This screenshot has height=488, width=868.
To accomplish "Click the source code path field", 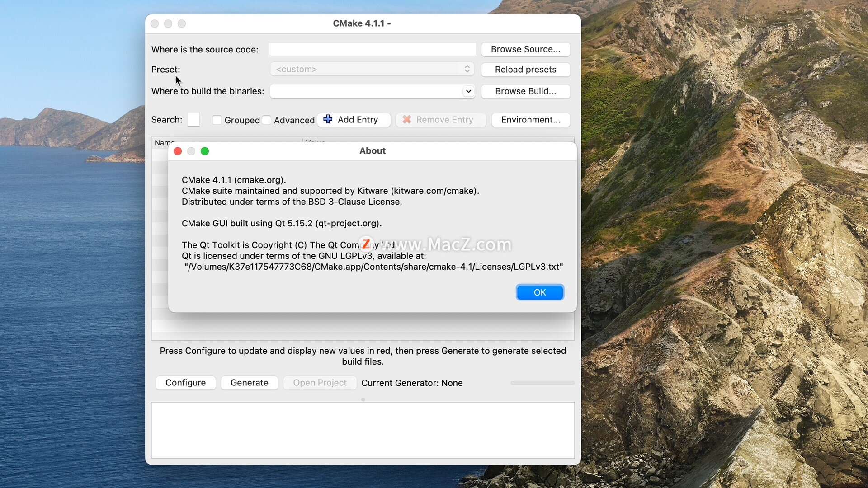I will [x=373, y=49].
